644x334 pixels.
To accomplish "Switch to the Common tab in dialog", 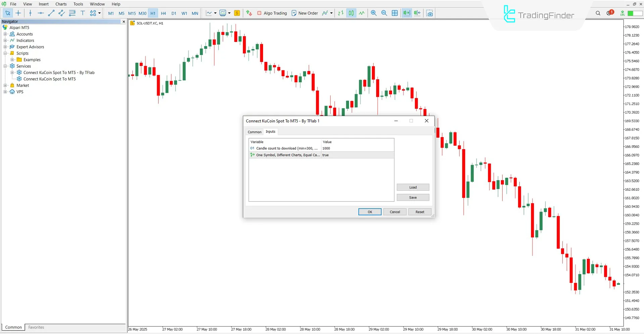I will [254, 132].
